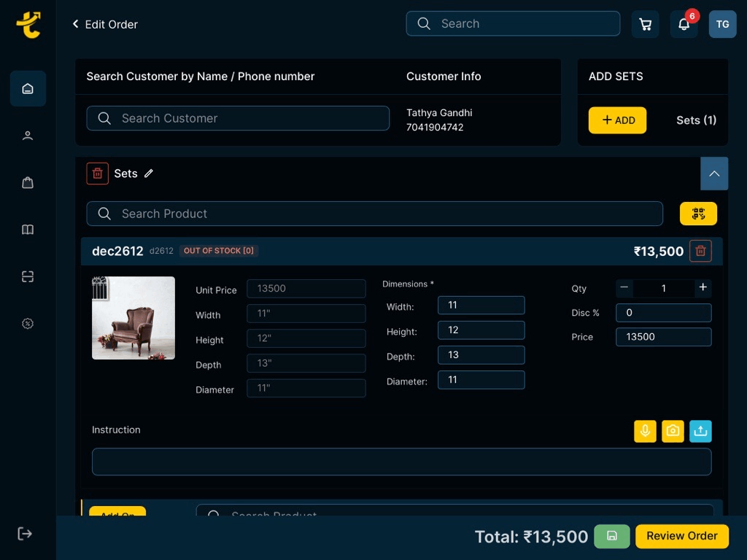
Task: Click the Review Order button
Action: click(681, 536)
